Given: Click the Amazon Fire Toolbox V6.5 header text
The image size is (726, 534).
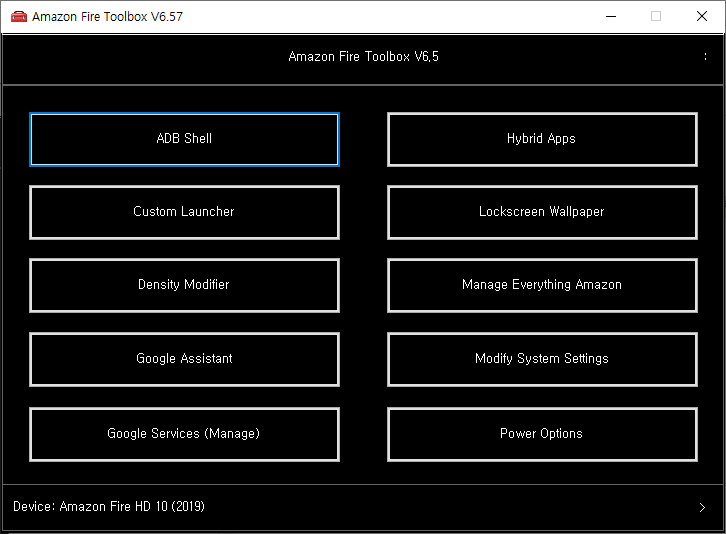Looking at the screenshot, I should 363,57.
